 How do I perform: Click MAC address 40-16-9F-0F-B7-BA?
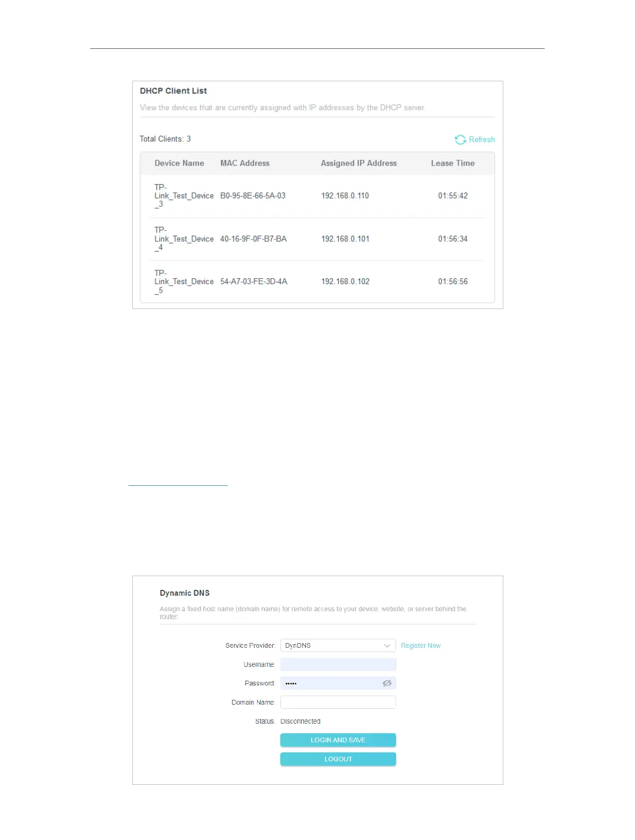253,239
